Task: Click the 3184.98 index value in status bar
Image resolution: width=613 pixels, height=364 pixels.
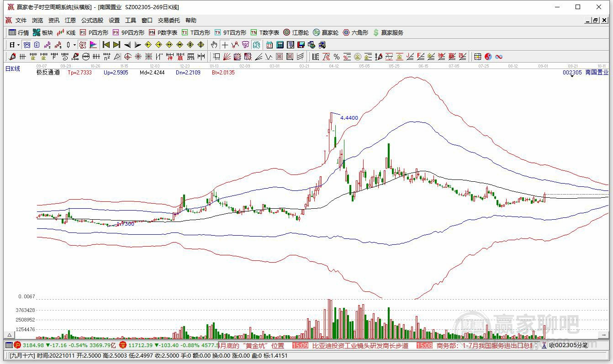Action: click(x=33, y=345)
